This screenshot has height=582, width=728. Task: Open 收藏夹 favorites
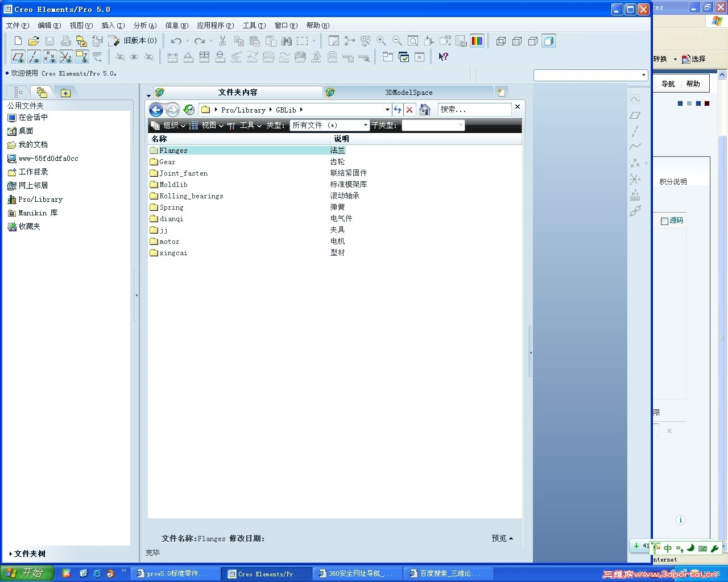point(24,227)
